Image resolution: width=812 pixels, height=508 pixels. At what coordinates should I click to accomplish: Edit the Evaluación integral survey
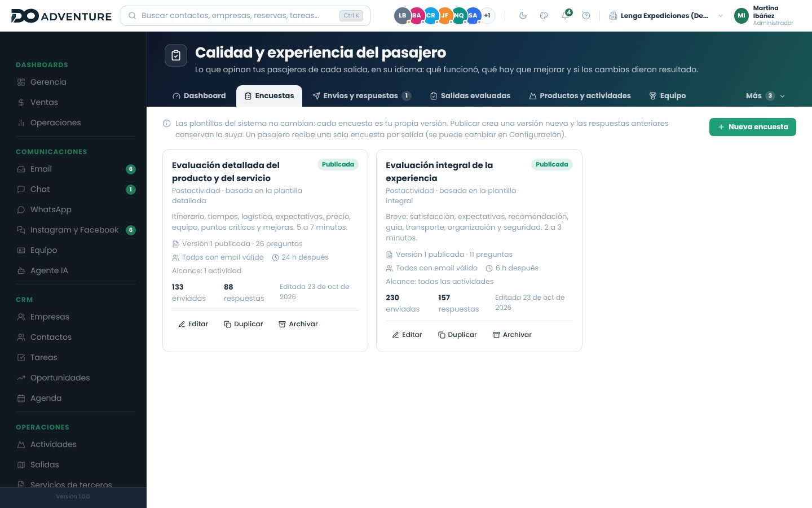(407, 335)
